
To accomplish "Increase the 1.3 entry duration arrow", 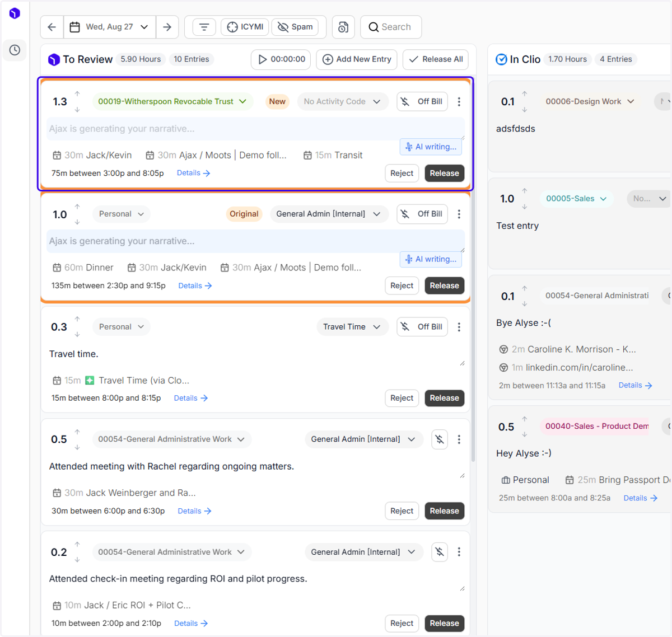I will [x=77, y=93].
